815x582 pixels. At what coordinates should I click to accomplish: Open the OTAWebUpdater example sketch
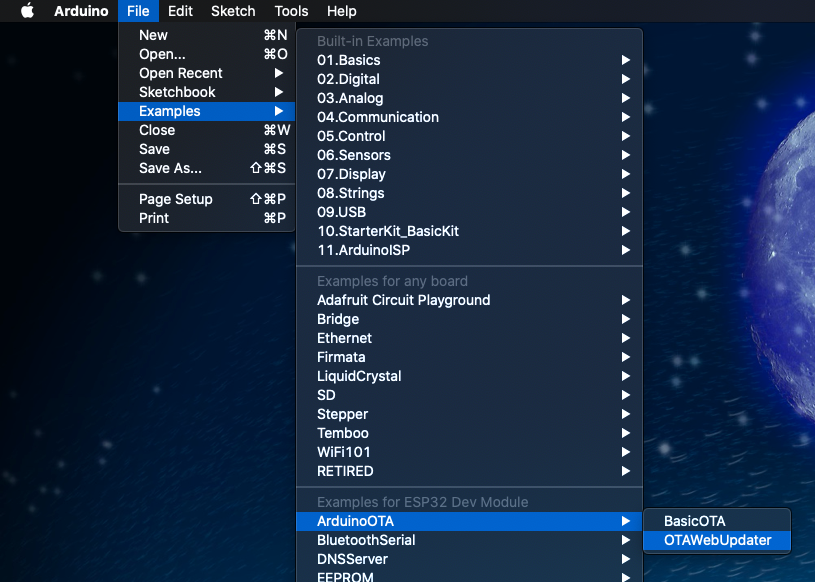(x=717, y=540)
